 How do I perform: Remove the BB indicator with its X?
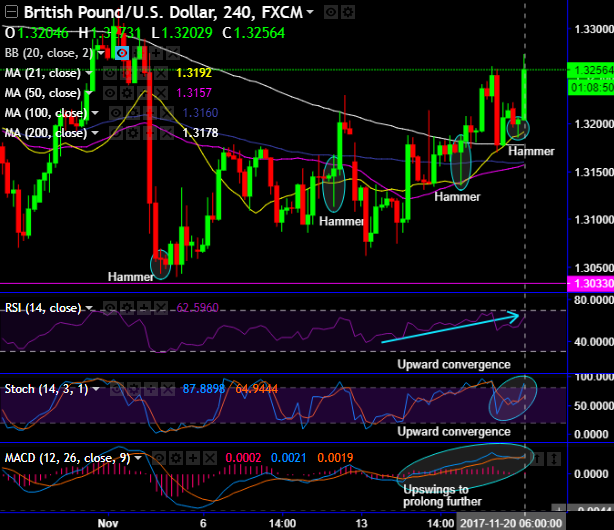pyautogui.click(x=173, y=52)
